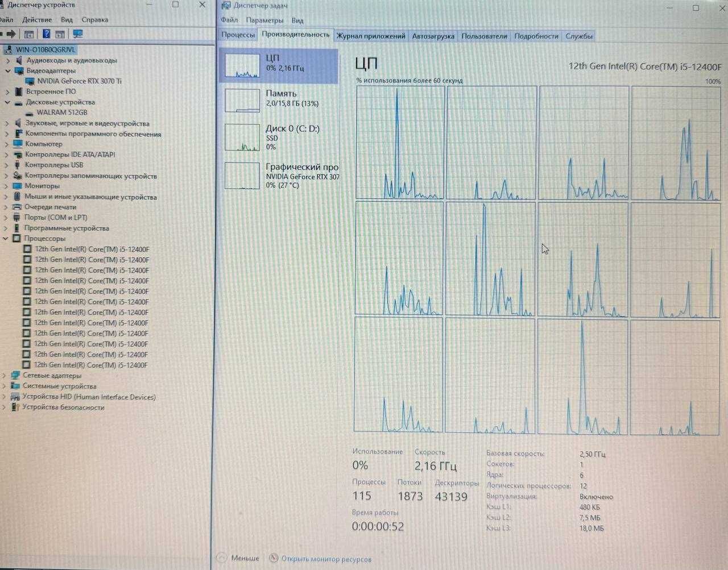
Task: Collapse the Дисковые устройства node
Action: [7, 102]
